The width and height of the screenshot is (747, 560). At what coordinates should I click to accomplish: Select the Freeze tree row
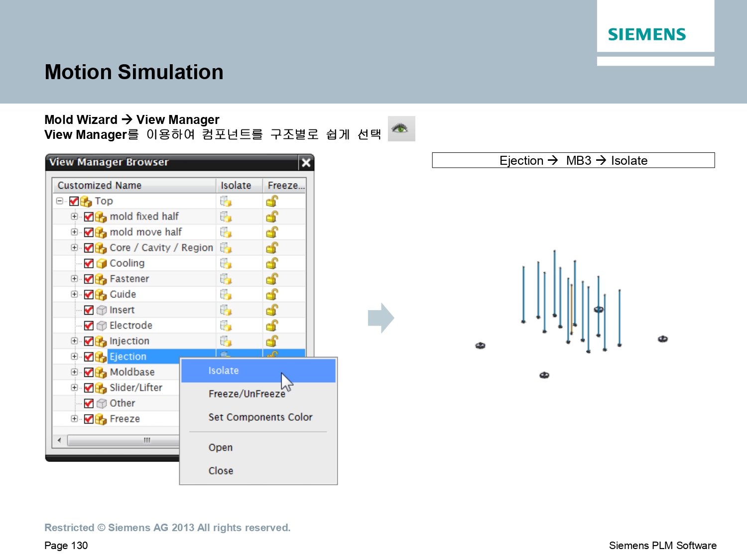pos(116,419)
